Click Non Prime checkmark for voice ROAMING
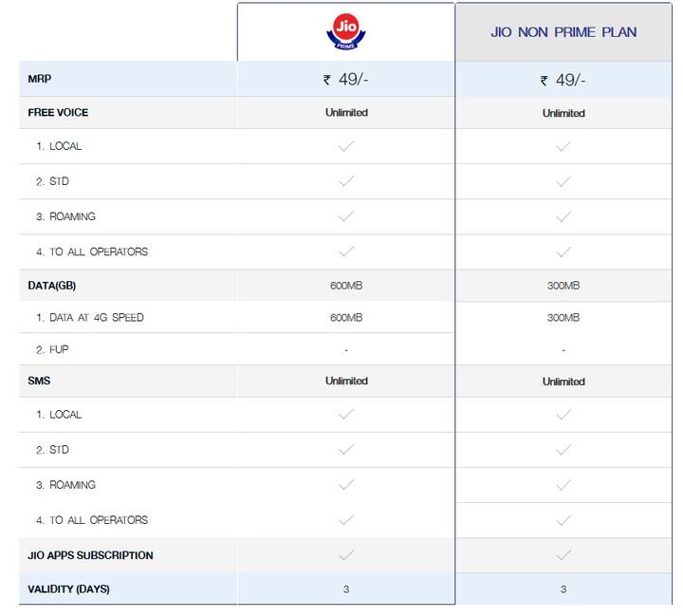Image resolution: width=683 pixels, height=616 pixels. 563,216
